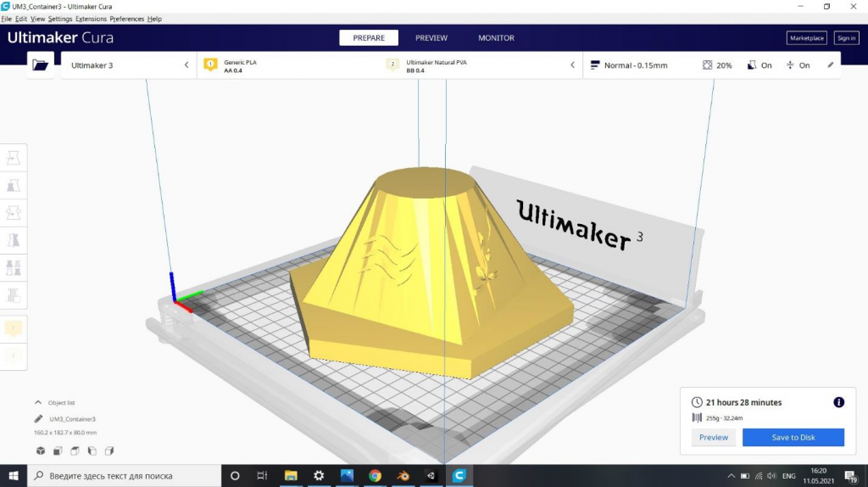Open the File menu
Viewport: 868px width, 487px height.
[x=6, y=19]
